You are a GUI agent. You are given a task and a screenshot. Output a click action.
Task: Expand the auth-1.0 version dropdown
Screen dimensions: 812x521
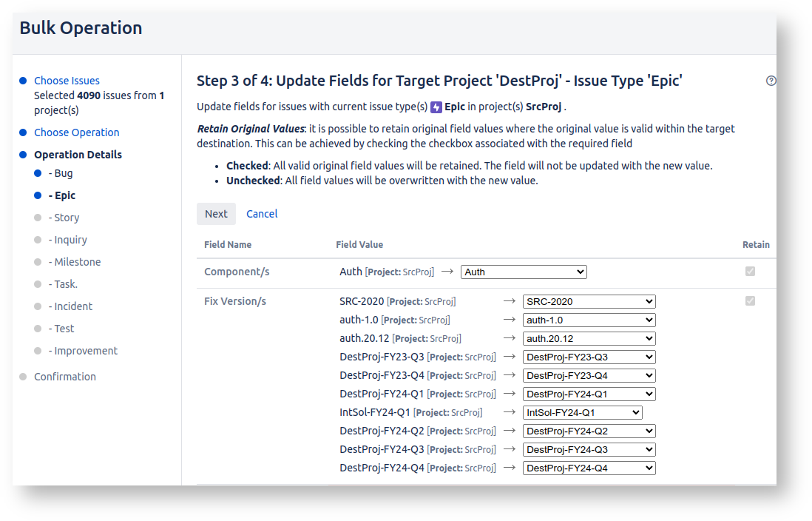pos(589,320)
